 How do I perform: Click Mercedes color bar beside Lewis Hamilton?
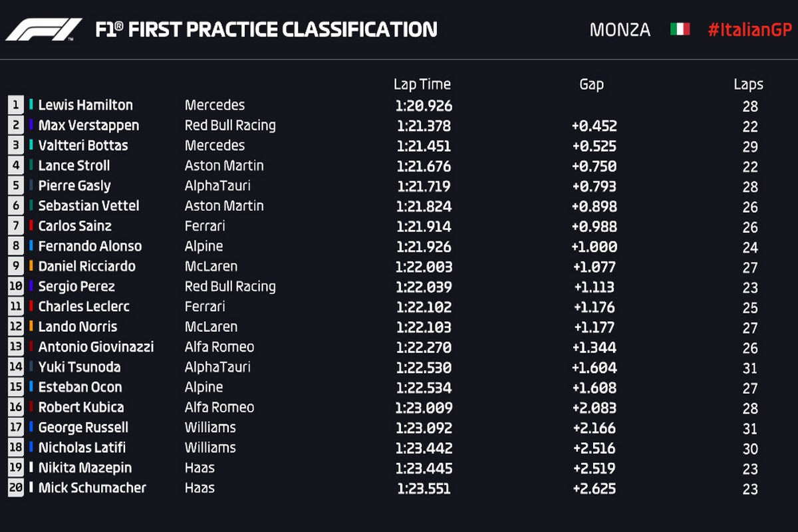[x=31, y=105]
